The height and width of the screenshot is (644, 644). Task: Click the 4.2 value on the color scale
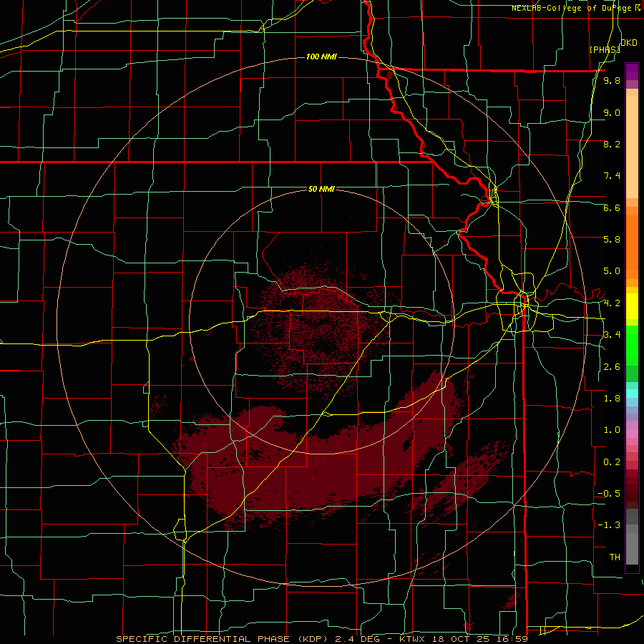coord(612,303)
